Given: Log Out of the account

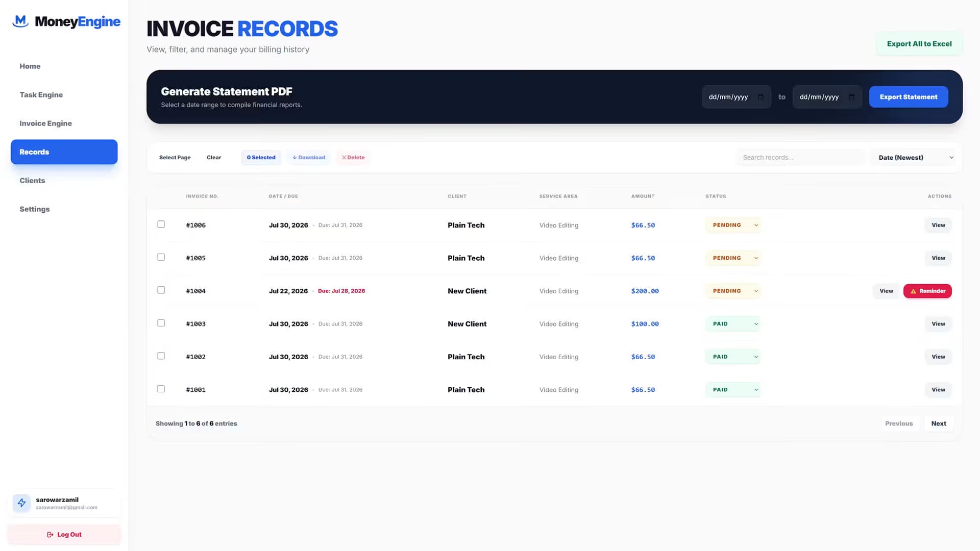Looking at the screenshot, I should coord(64,535).
